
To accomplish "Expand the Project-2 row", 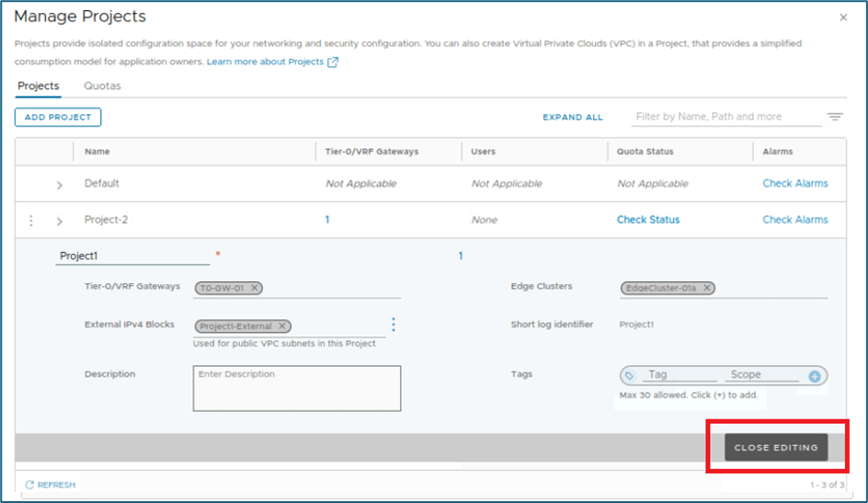I will click(x=60, y=222).
